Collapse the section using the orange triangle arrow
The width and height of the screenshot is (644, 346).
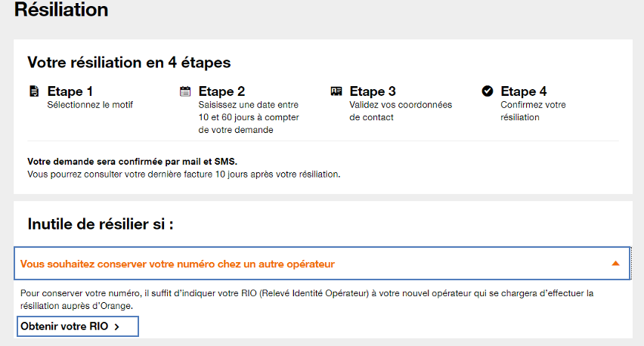coord(615,264)
